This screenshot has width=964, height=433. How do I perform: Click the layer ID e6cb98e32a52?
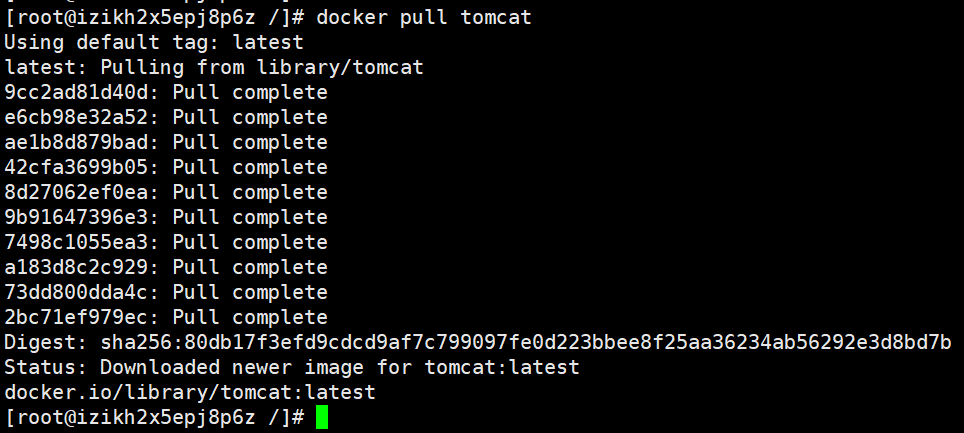[76, 117]
